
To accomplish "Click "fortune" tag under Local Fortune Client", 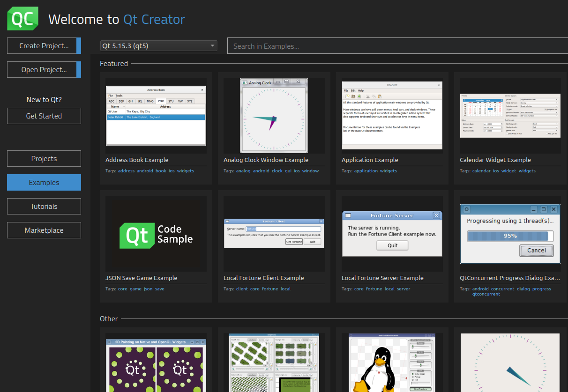I will 270,289.
